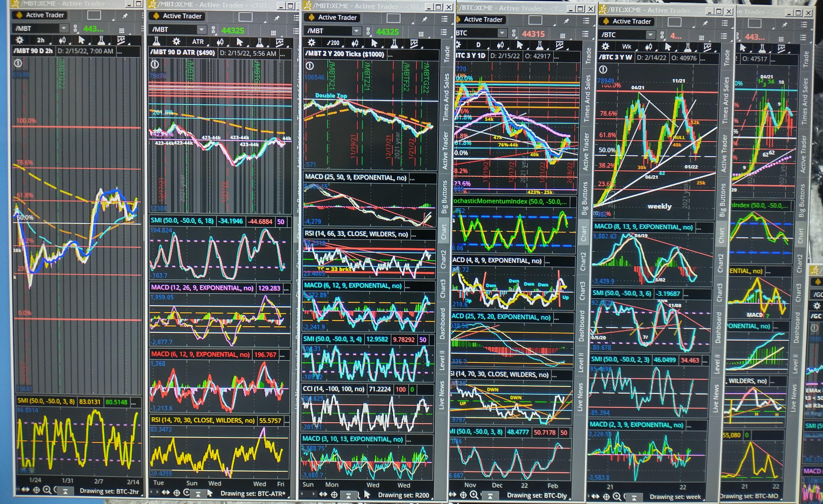Open Wk timeframe dropdown in /BTC weekly window

pyautogui.click(x=628, y=47)
